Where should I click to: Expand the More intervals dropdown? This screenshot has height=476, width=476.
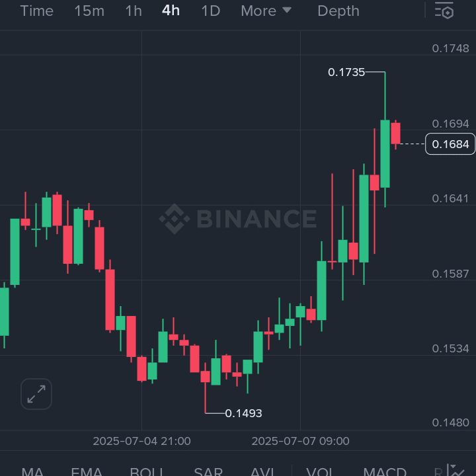[266, 11]
